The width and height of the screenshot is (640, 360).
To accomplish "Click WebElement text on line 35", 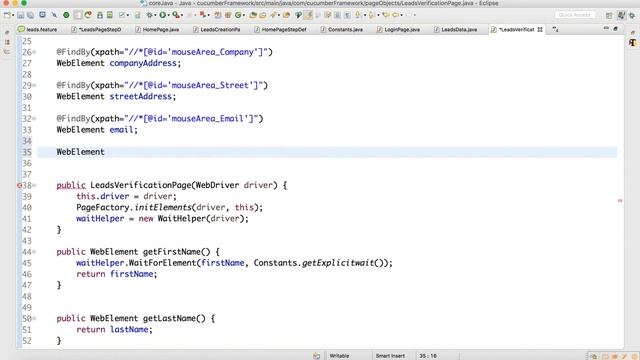I will click(x=80, y=152).
